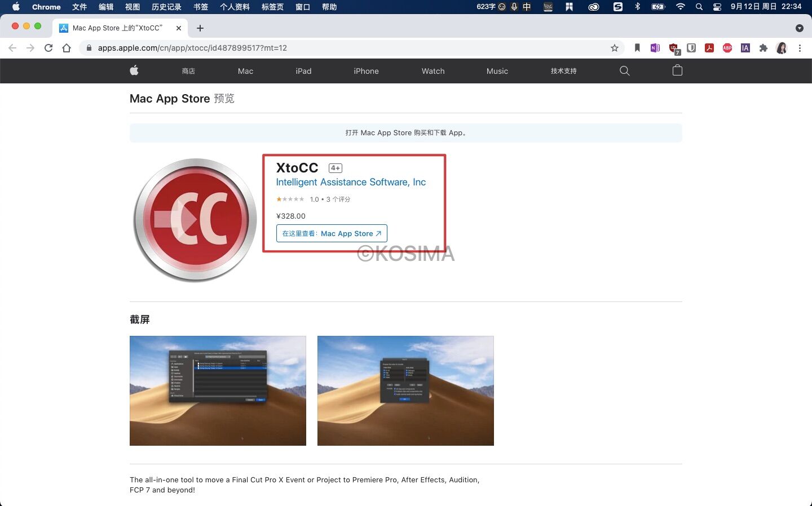Click the XtoCC app icon image
Viewport: 812px width, 506px height.
click(x=195, y=220)
